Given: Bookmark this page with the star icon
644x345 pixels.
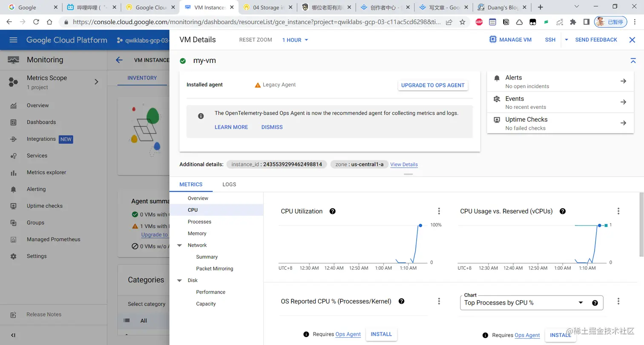Looking at the screenshot, I should pos(462,22).
